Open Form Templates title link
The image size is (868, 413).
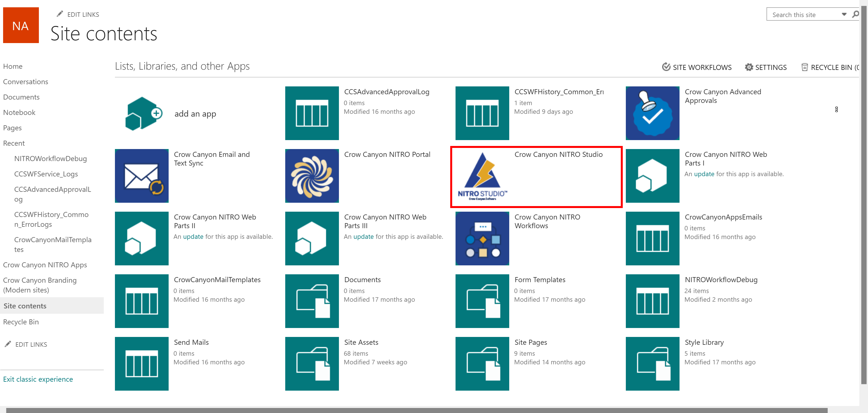point(540,280)
